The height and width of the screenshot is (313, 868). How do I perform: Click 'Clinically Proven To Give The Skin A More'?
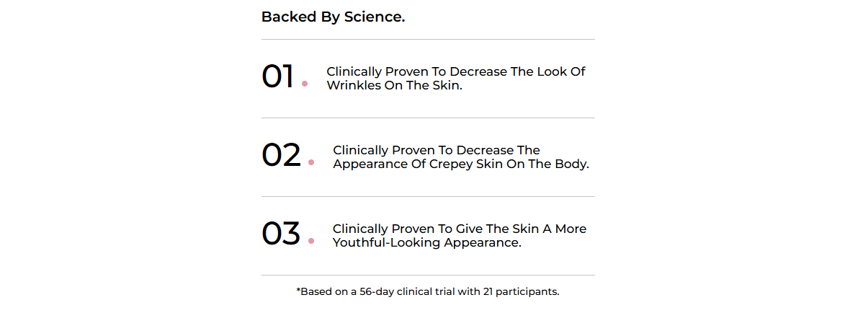[x=460, y=229]
